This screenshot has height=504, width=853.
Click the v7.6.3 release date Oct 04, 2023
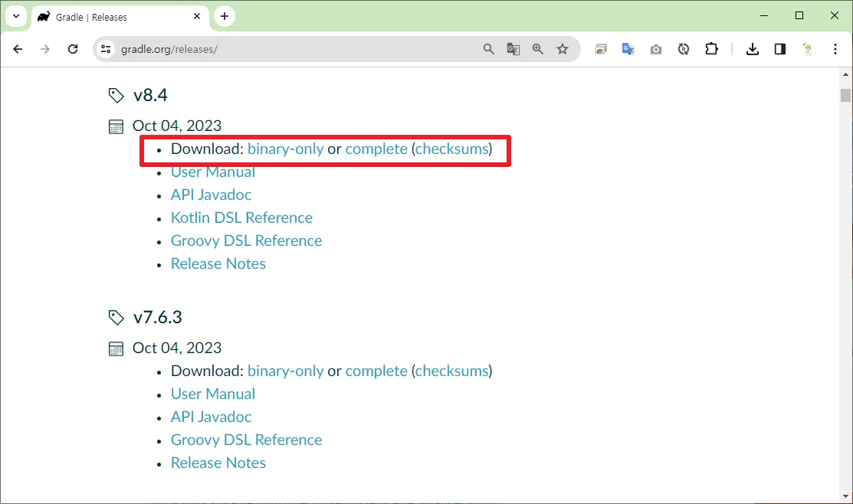177,348
